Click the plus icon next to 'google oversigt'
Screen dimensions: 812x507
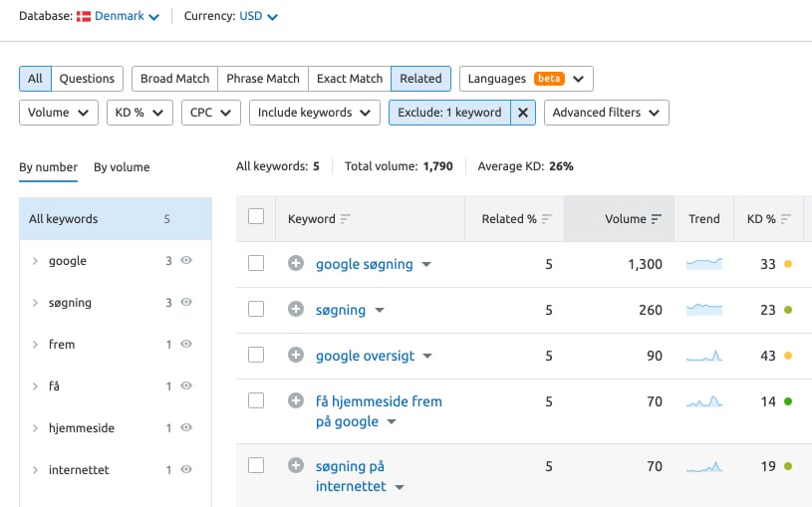click(296, 356)
